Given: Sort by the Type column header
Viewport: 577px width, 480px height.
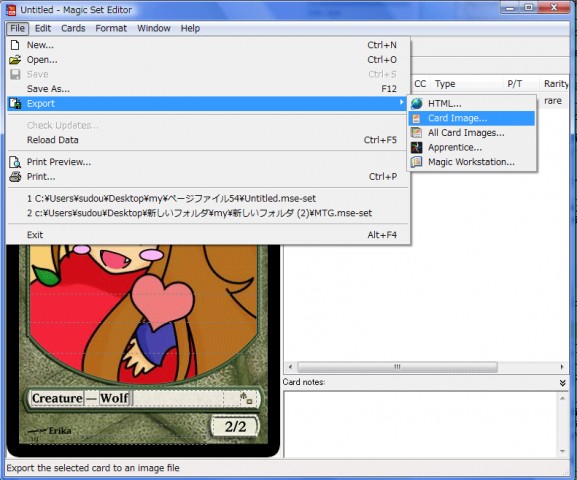Looking at the screenshot, I should point(467,84).
